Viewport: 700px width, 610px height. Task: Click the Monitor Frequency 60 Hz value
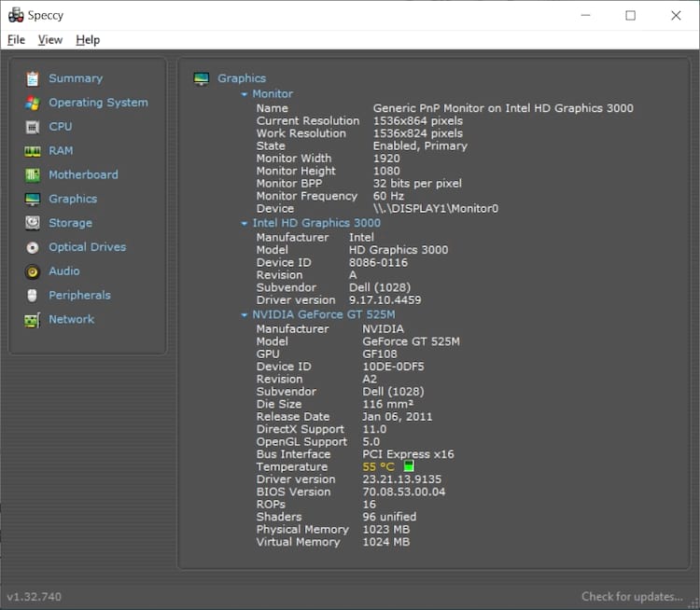tap(388, 197)
